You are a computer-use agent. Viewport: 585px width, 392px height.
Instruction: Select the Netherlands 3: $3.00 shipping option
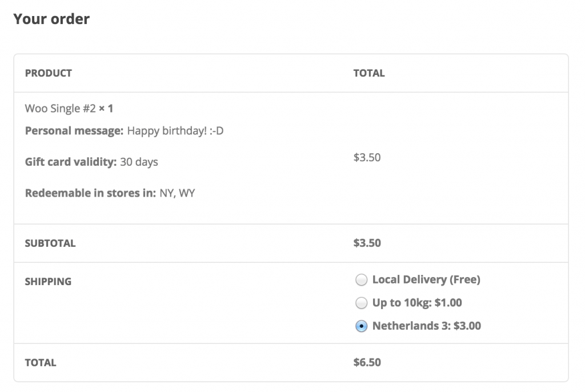pyautogui.click(x=361, y=326)
